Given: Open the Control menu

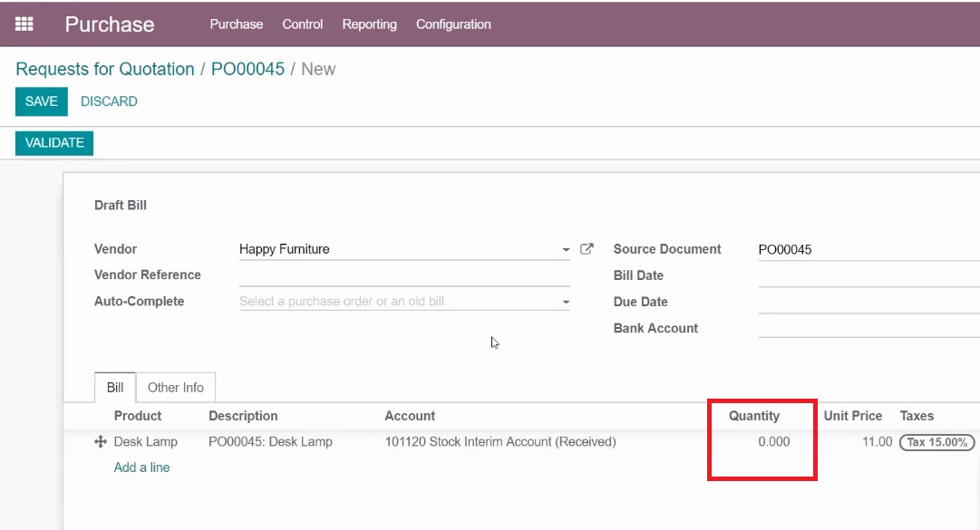Looking at the screenshot, I should pos(303,24).
